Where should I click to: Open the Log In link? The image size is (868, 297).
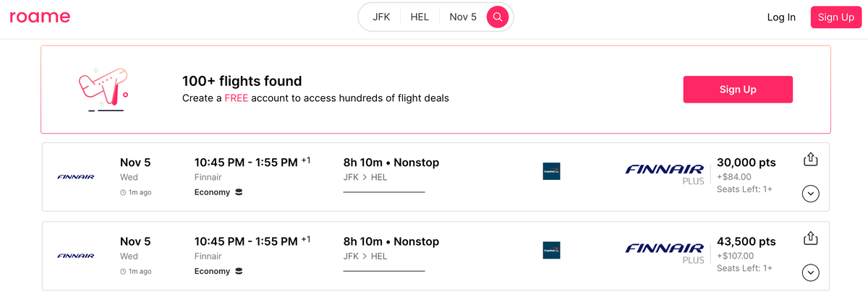coord(781,17)
